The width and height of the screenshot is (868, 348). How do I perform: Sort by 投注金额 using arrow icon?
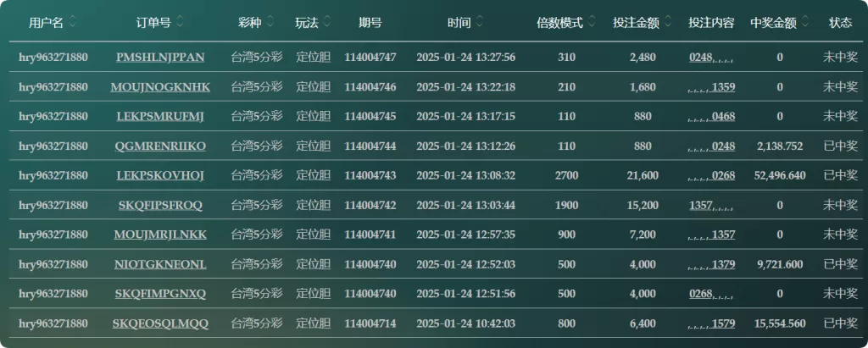[x=668, y=23]
